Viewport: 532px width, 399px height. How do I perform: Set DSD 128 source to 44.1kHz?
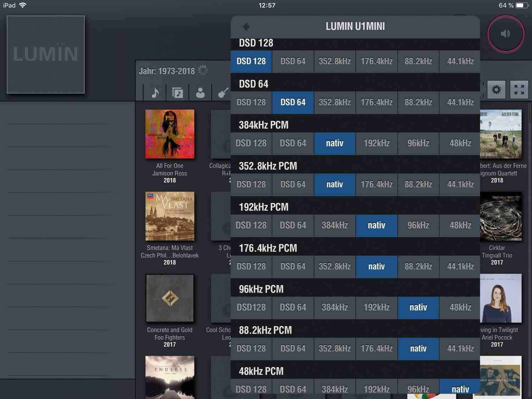(460, 61)
